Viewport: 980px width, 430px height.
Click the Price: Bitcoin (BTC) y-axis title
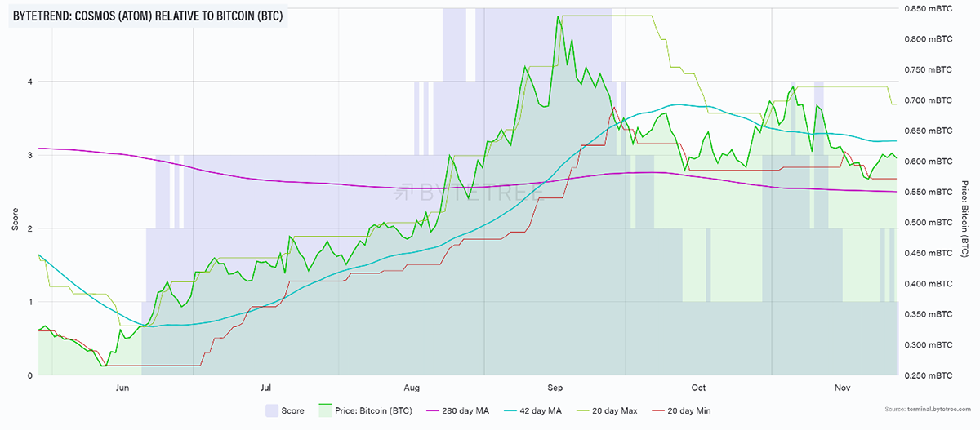(x=964, y=220)
